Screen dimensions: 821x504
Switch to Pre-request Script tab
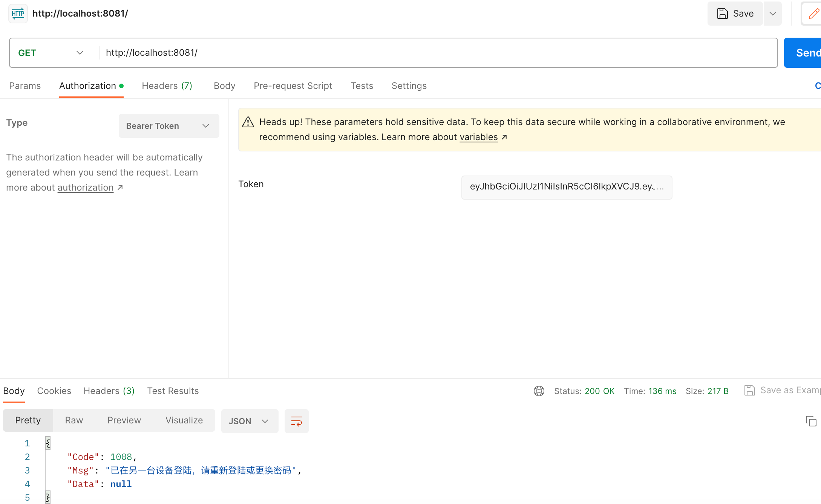293,86
